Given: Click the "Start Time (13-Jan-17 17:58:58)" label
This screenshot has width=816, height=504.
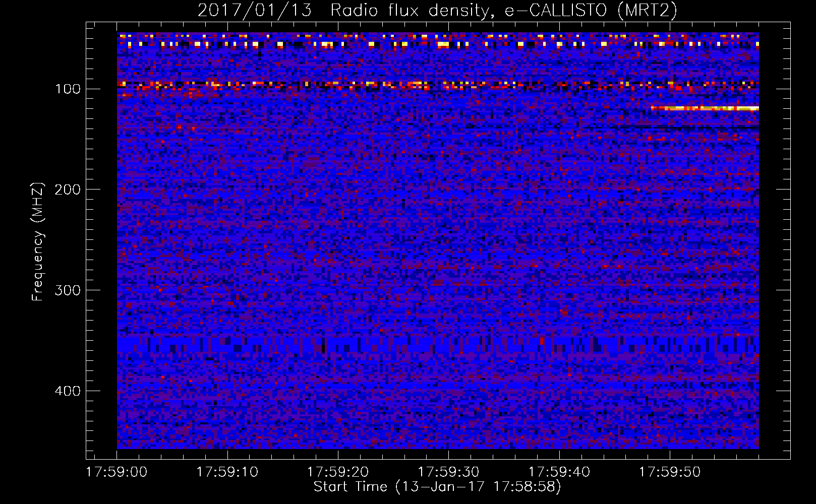Looking at the screenshot, I should click(437, 487).
